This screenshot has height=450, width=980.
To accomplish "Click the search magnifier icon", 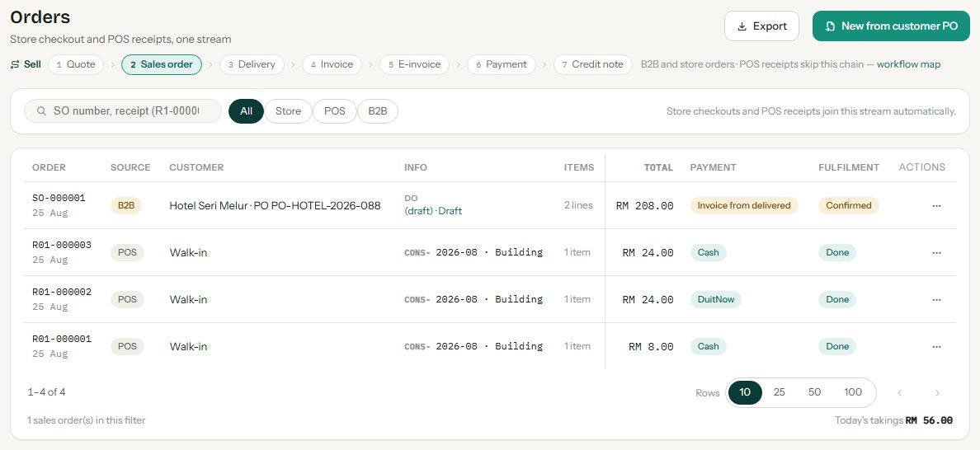I will 42,111.
